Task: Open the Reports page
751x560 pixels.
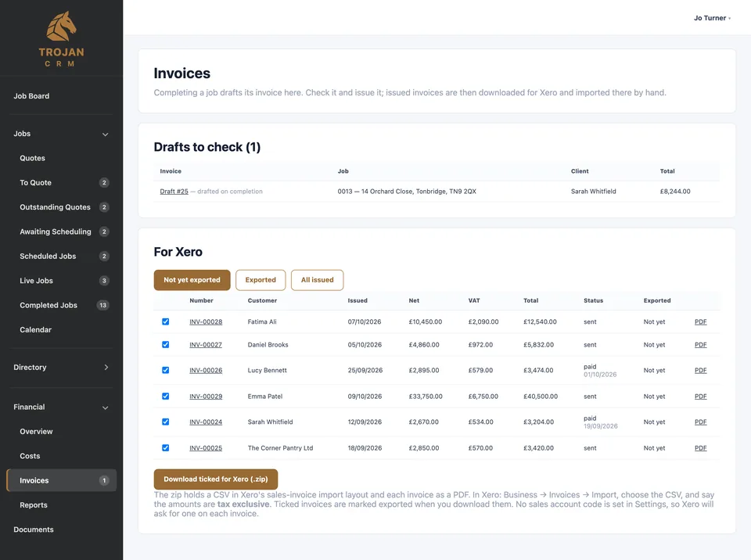Action: 34,505
